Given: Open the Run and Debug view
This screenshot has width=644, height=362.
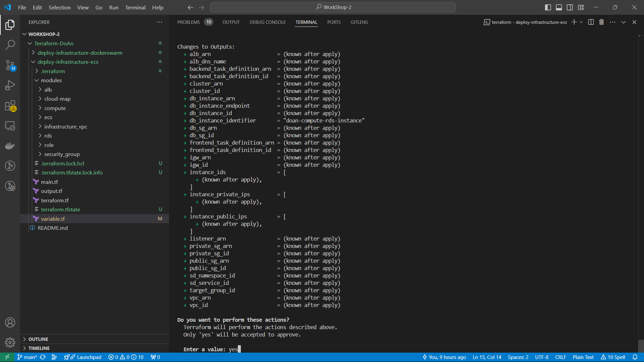Looking at the screenshot, I should (10, 85).
